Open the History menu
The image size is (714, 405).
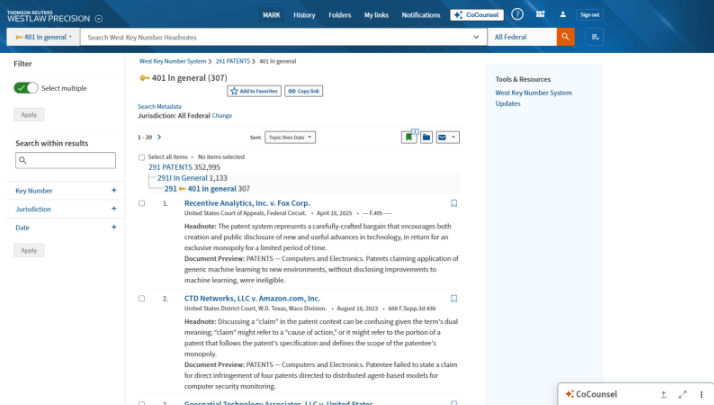click(x=304, y=15)
